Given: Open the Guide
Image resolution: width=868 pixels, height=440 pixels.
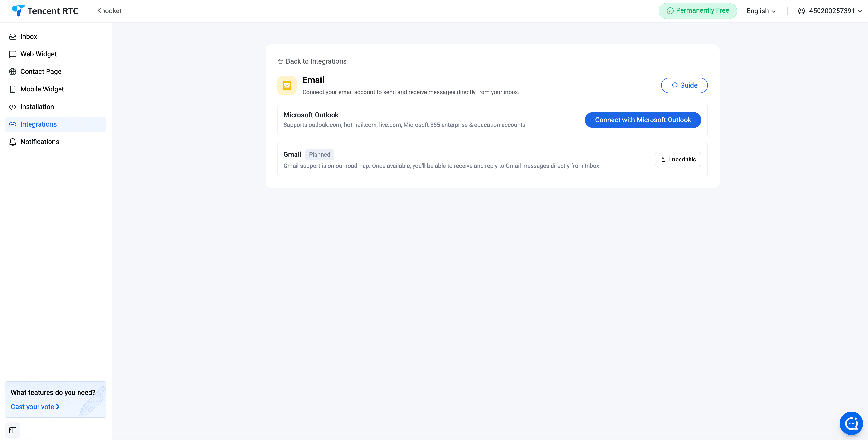Looking at the screenshot, I should [684, 85].
